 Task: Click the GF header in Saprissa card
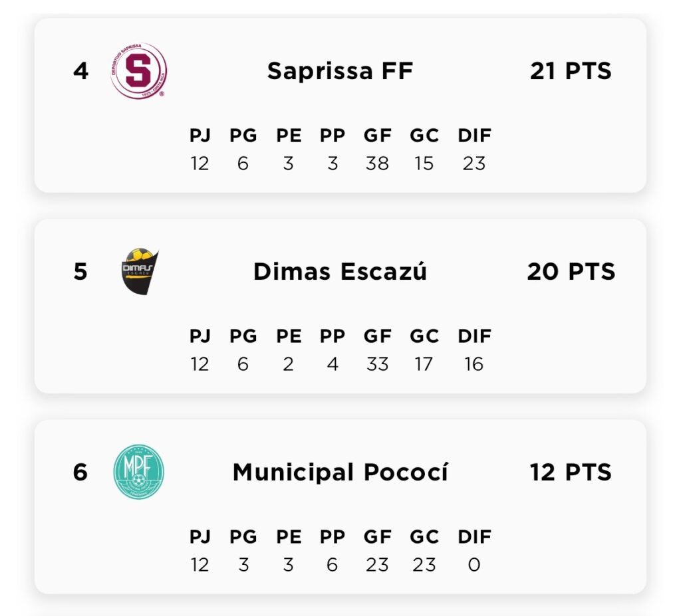377,136
